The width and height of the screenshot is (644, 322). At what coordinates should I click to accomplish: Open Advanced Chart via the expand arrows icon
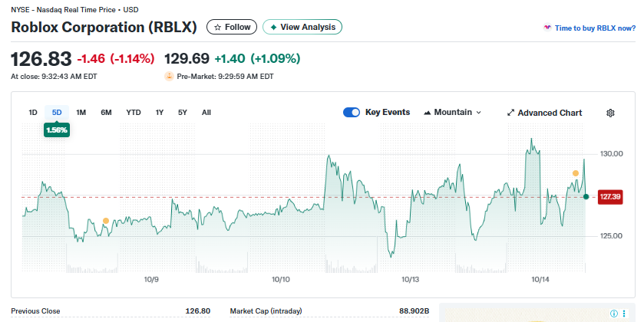pos(510,113)
